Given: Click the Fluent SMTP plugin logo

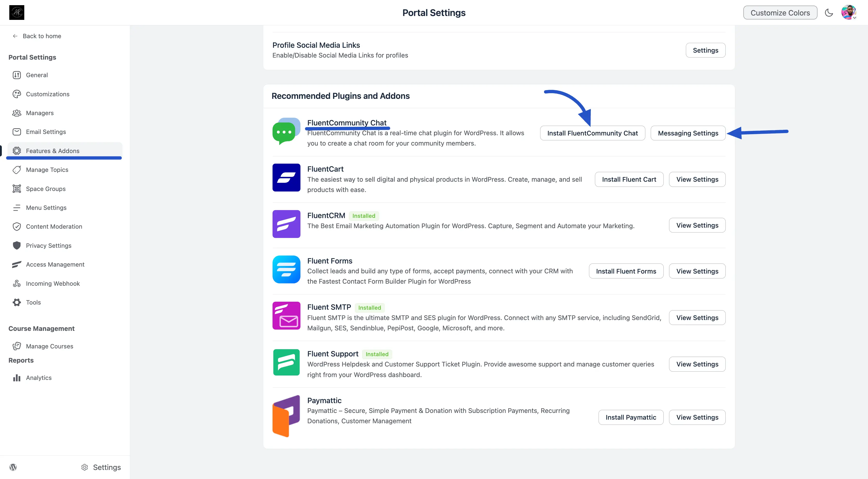Looking at the screenshot, I should [x=286, y=315].
